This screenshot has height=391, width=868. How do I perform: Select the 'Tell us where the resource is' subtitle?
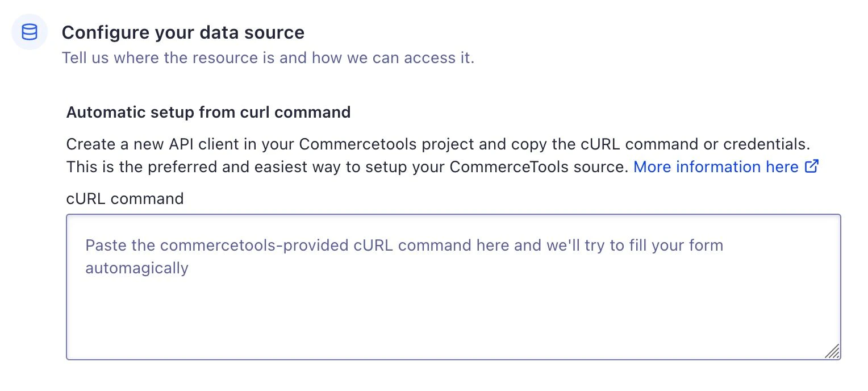click(x=268, y=57)
